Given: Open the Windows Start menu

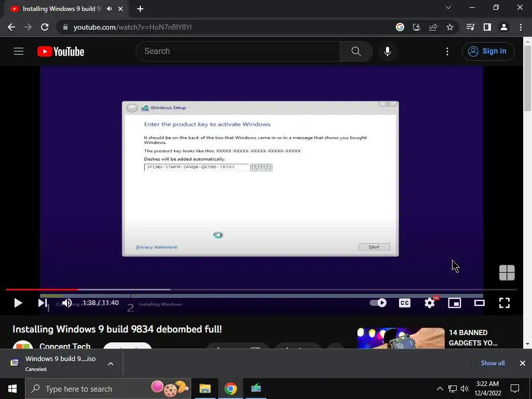Looking at the screenshot, I should pos(12,389).
